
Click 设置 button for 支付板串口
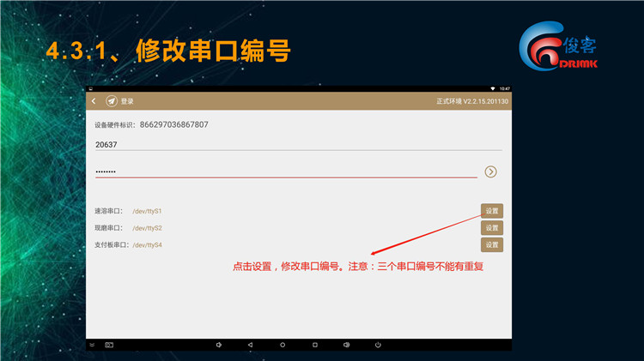click(492, 245)
